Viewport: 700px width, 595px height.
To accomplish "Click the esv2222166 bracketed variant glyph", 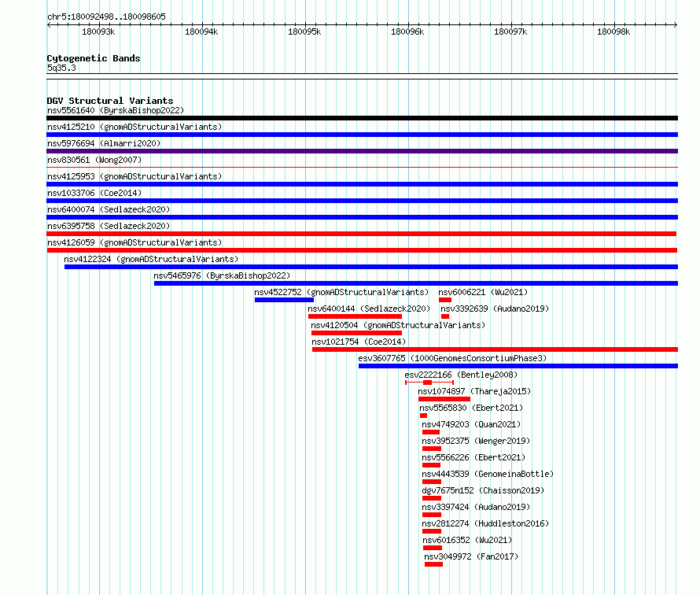I will 429,382.
